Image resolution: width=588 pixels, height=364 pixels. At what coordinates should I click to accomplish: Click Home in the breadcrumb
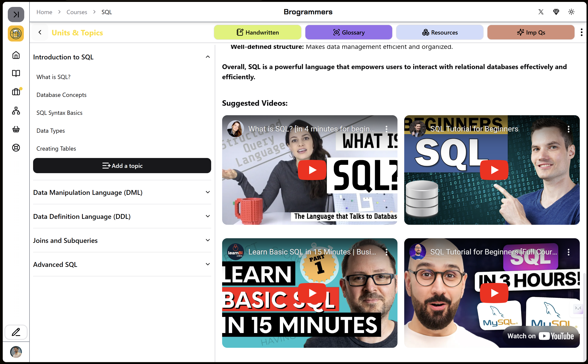click(x=44, y=12)
